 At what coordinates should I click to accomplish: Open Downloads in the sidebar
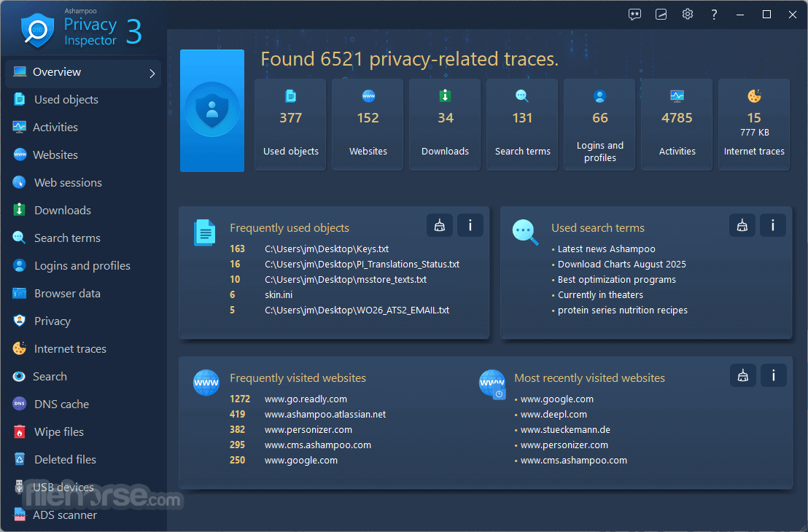[63, 211]
